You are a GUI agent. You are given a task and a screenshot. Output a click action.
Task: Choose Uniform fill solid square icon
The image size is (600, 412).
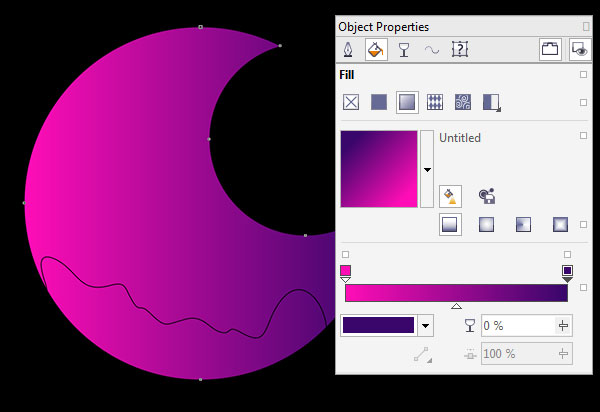[x=379, y=102]
